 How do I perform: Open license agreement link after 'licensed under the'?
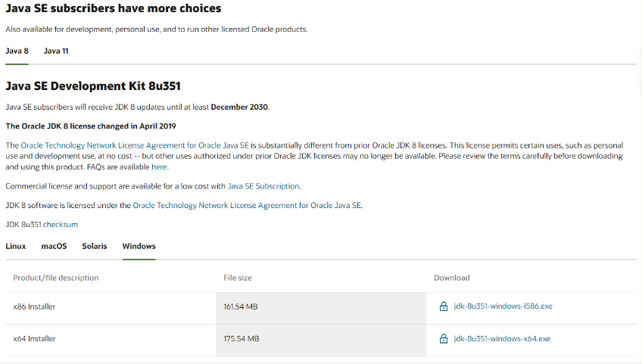pos(247,206)
